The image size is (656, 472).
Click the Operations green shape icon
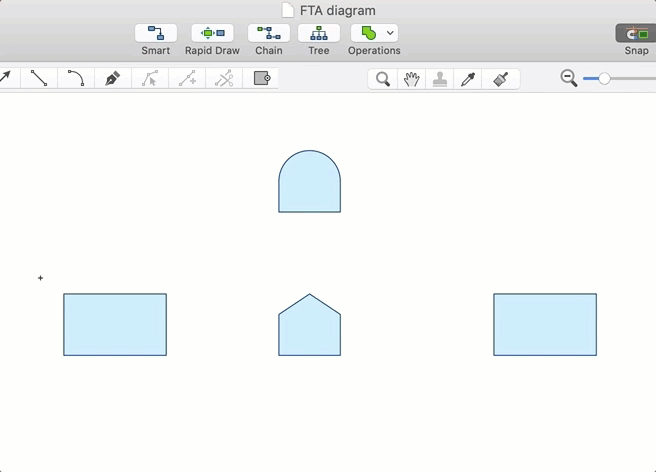click(x=369, y=33)
